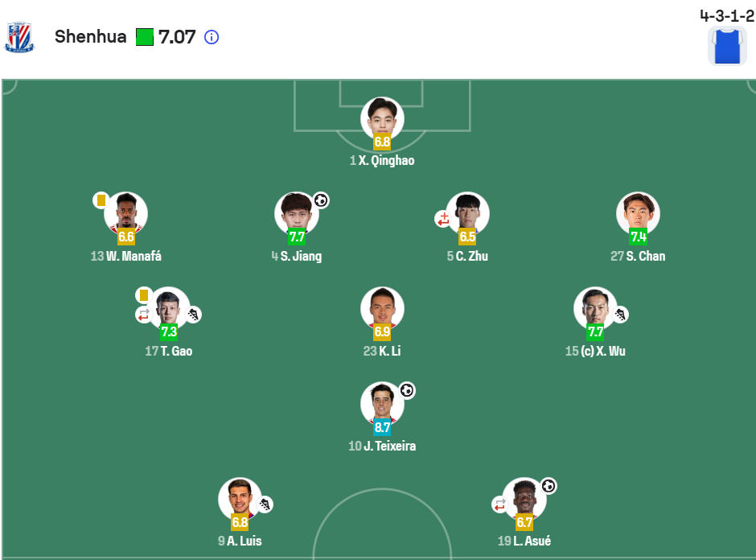
Task: Click the goal ball icon on J. Teixeira
Action: tap(407, 390)
